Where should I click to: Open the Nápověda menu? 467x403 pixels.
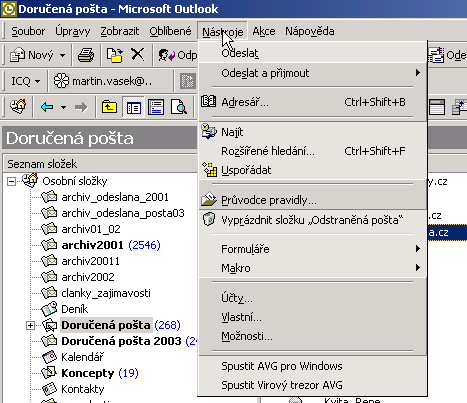pos(310,31)
